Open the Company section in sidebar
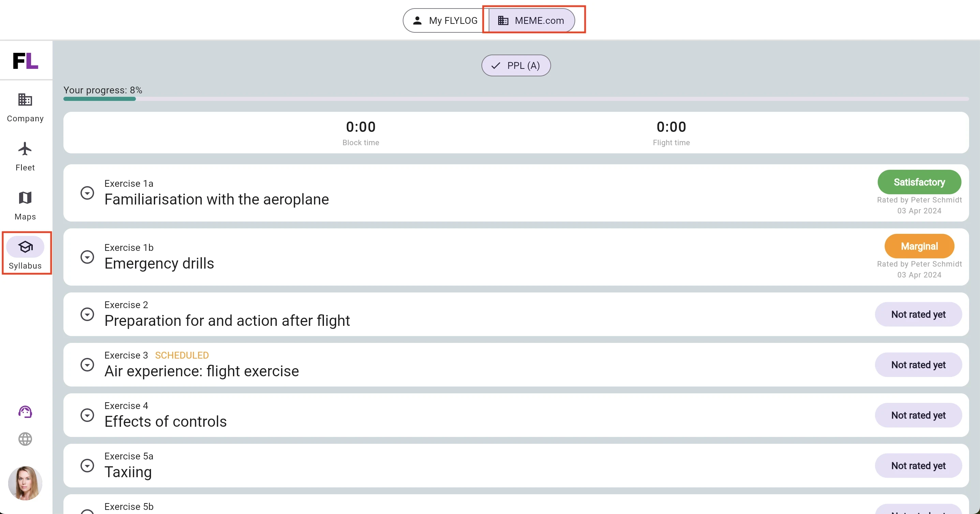 point(25,108)
